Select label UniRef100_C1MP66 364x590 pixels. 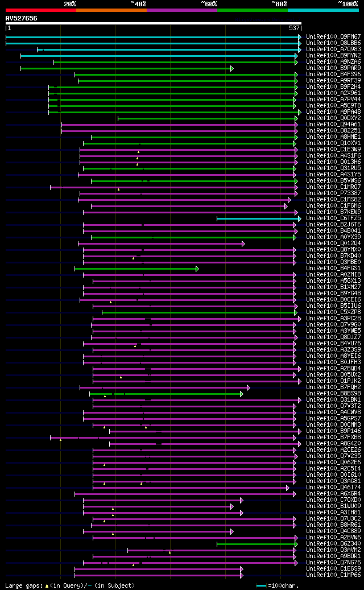(x=333, y=575)
